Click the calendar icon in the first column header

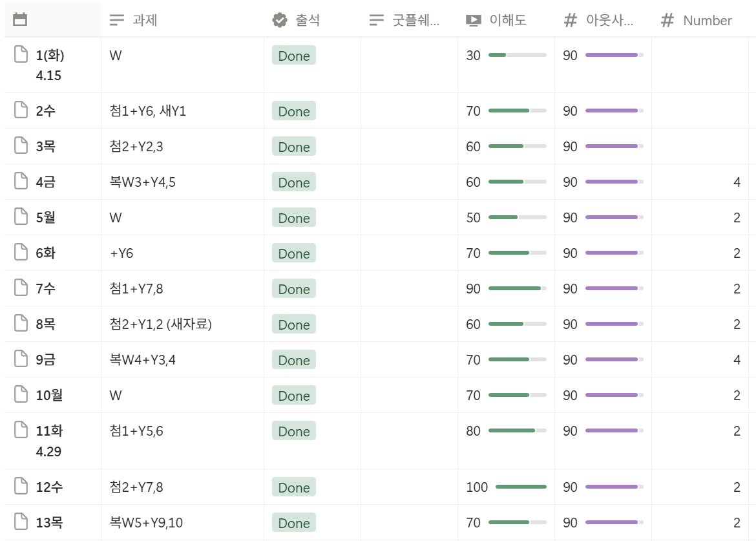point(19,20)
